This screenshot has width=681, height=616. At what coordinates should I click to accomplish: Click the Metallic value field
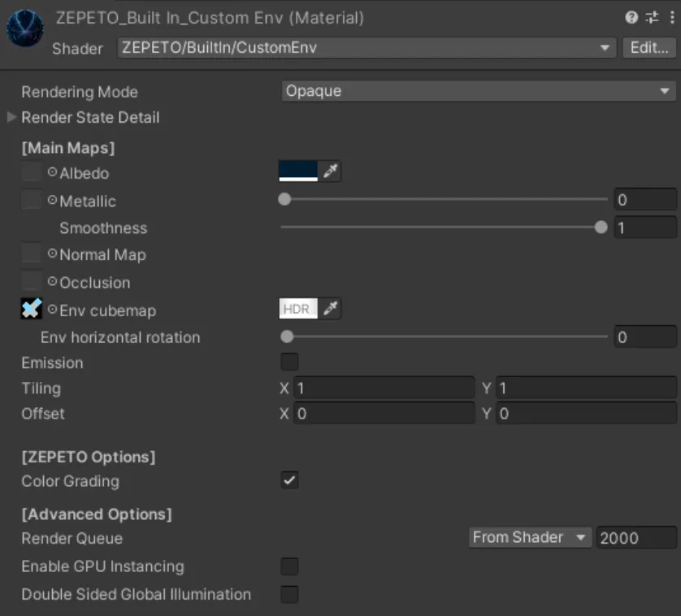point(645,199)
